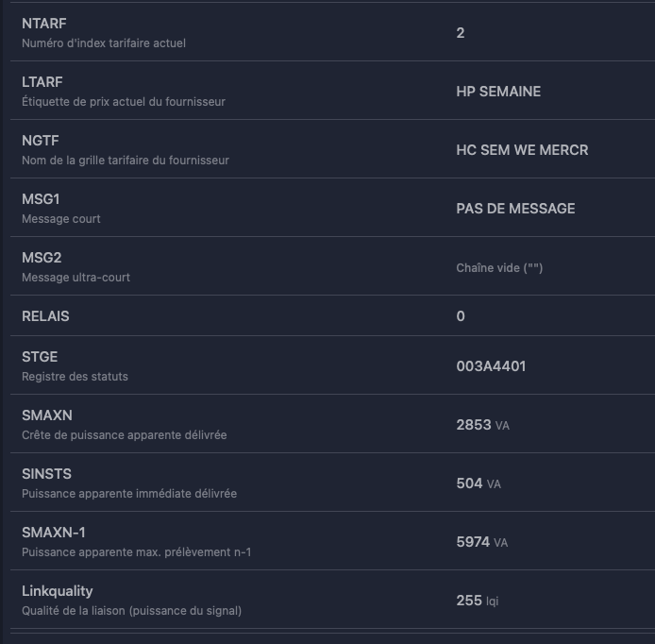
Task: Click the NGTF attribute name
Action: point(41,141)
